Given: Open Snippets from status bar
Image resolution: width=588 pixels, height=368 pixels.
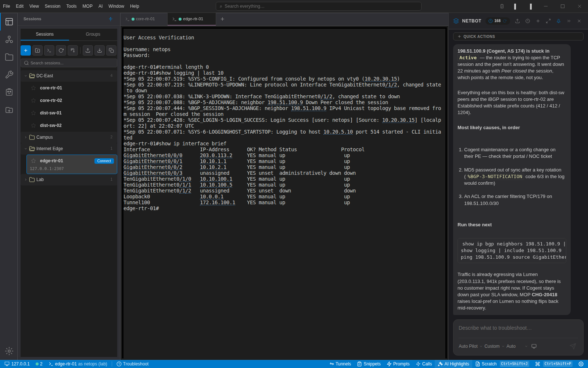Looking at the screenshot, I should (369, 364).
